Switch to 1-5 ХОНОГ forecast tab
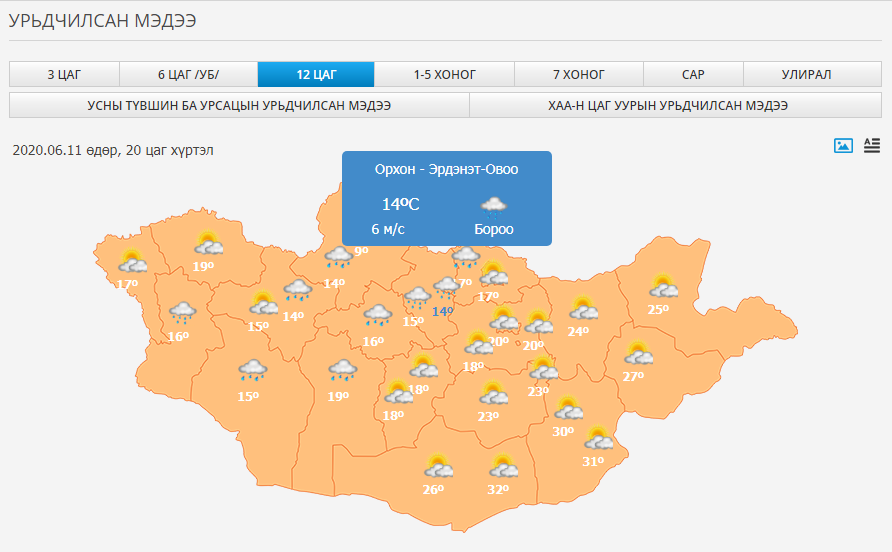 (444, 75)
